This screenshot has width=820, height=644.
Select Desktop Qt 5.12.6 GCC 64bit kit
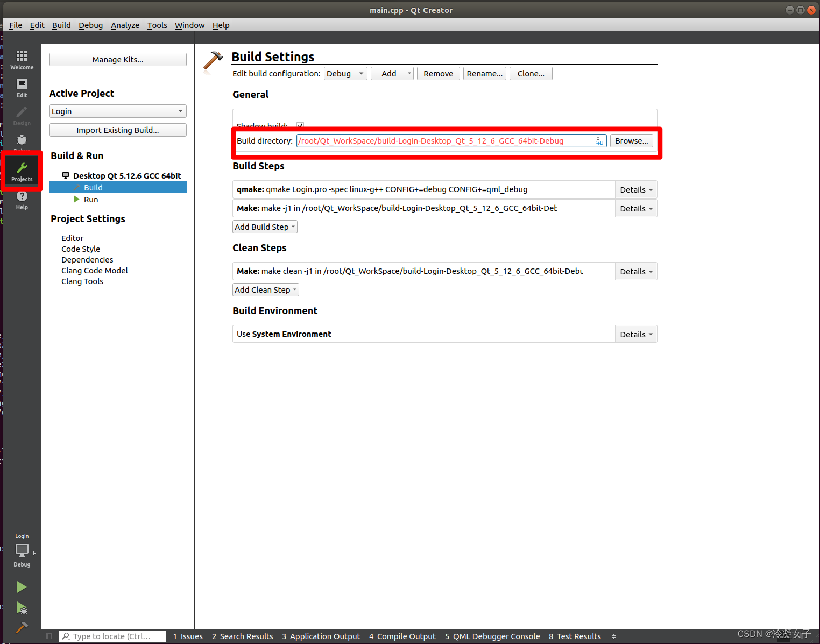pos(122,176)
